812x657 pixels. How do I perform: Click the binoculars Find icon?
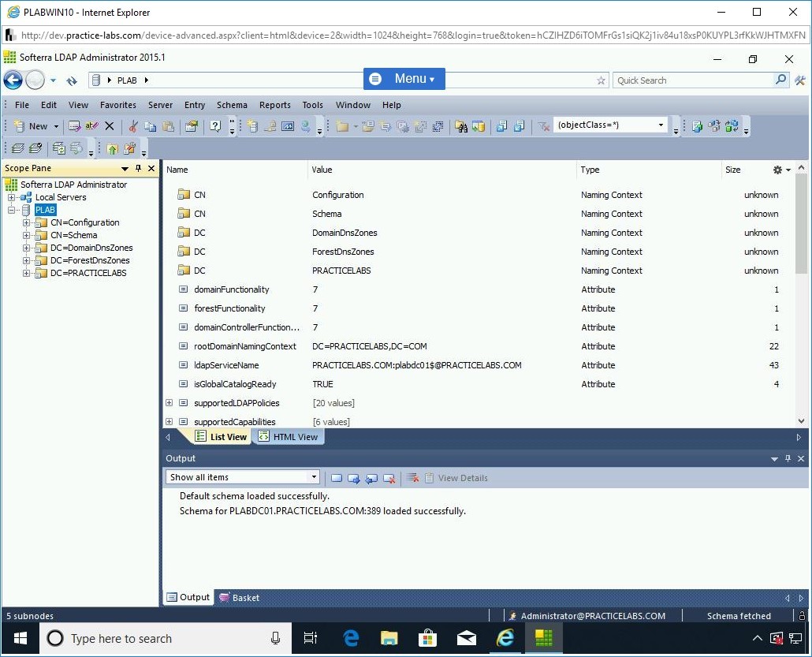[461, 126]
